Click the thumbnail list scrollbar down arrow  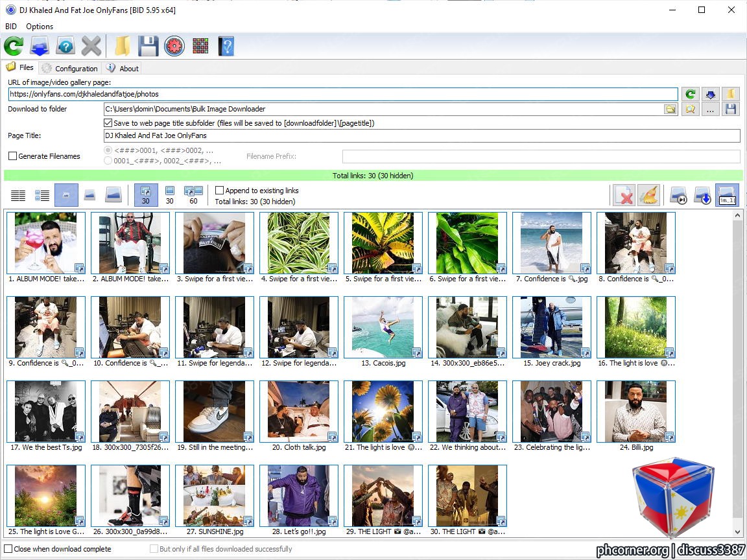737,532
